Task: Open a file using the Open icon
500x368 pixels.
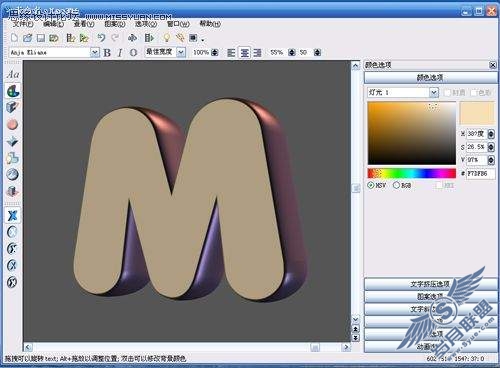Action: coord(27,38)
